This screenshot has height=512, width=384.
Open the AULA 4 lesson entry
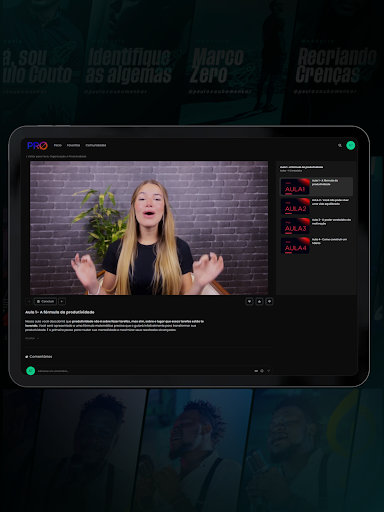coord(316,246)
